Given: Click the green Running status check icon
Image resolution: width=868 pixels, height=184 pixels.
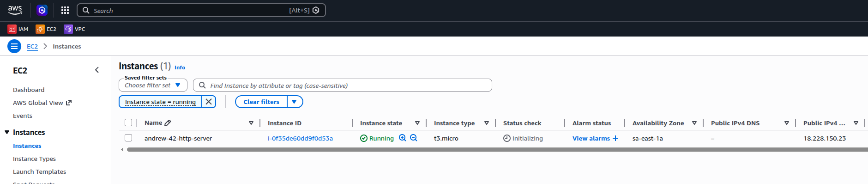Looking at the screenshot, I should tap(364, 138).
